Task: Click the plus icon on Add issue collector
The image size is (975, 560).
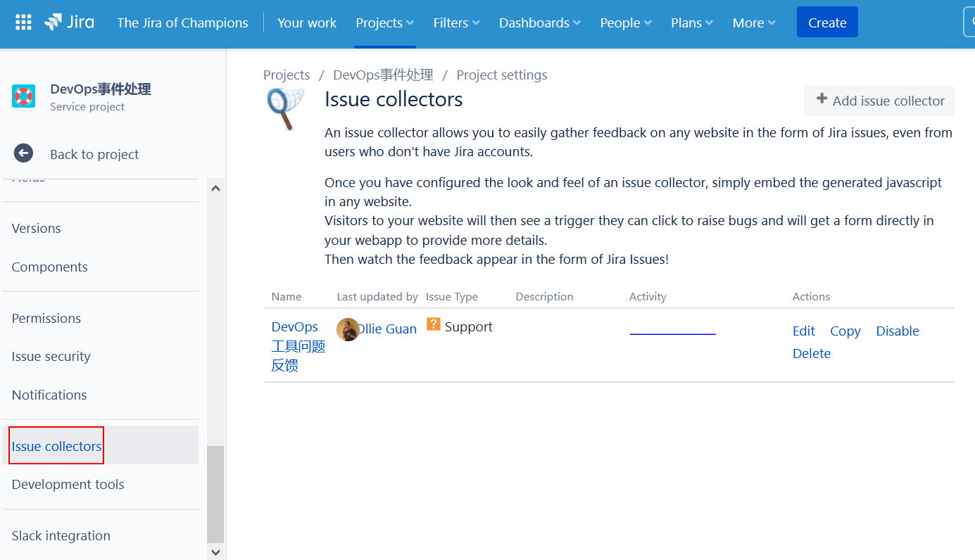Action: tap(822, 99)
